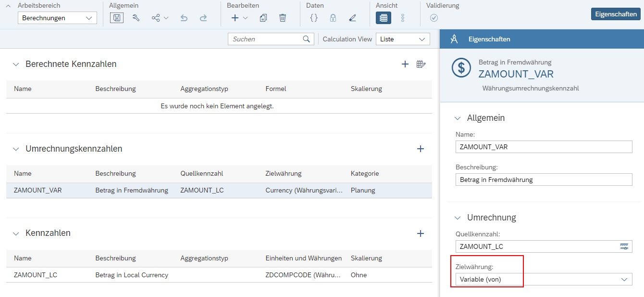This screenshot has width=644, height=297.
Task: Click the redo arrow icon
Action: (x=203, y=18)
